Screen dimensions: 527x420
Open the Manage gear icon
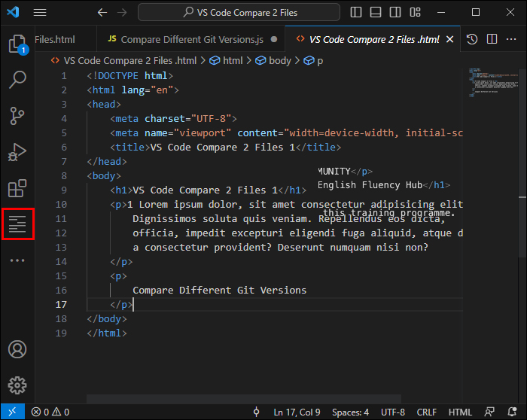pyautogui.click(x=17, y=384)
